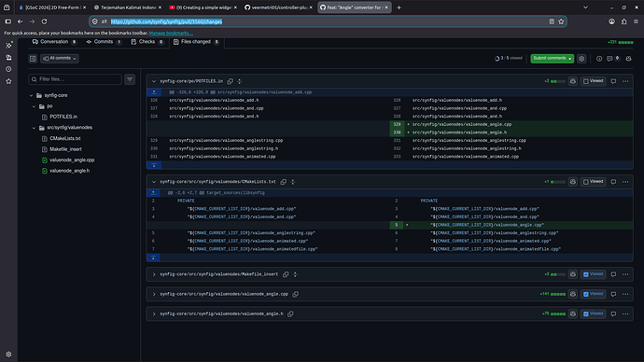Mark POTFILES.in as viewed
644x362 pixels.
coord(594,81)
